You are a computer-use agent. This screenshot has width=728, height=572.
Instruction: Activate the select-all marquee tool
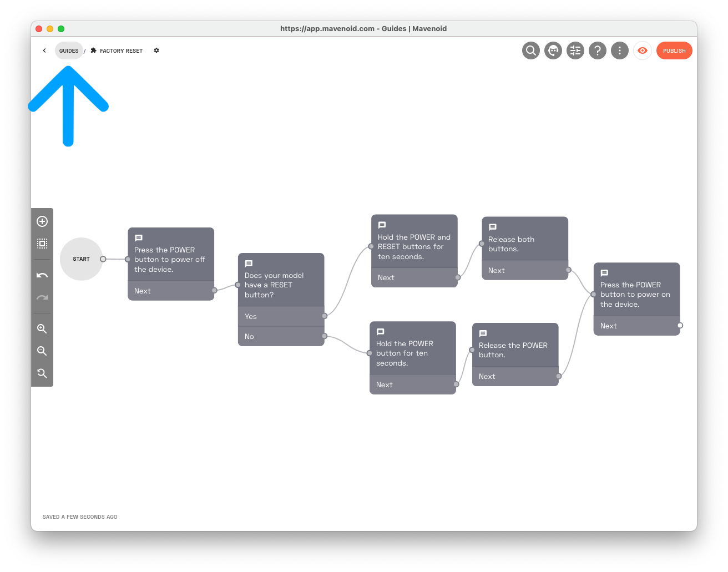pyautogui.click(x=42, y=244)
